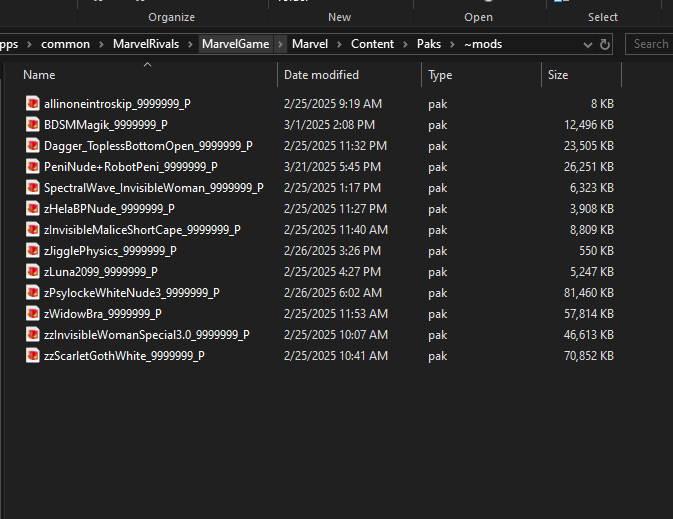This screenshot has width=673, height=519.
Task: Click date 2/26/2025 6:02 AM
Action: tap(333, 293)
